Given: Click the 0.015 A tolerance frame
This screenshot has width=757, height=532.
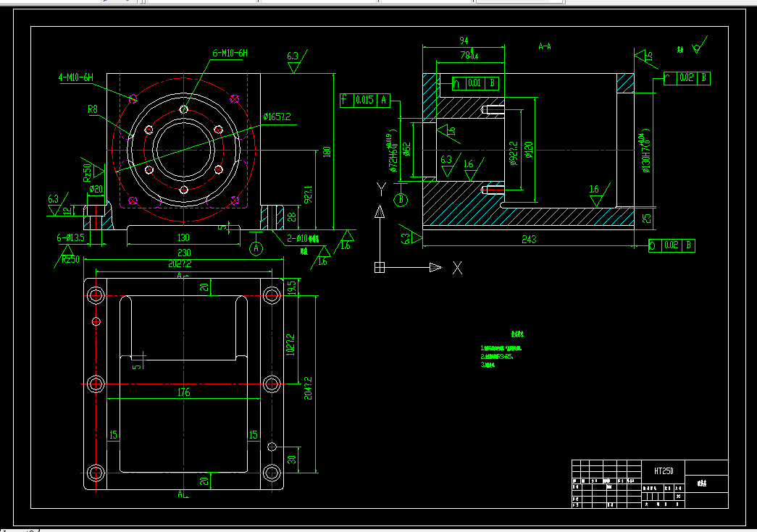Looking at the screenshot, I should 365,101.
